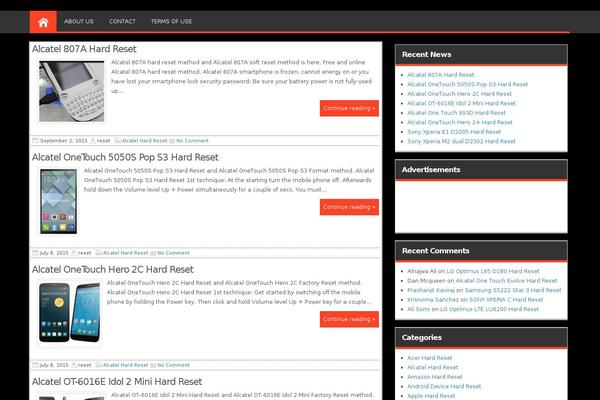
Task: Open the Alcatel OneTouch 5050S Pop S3 post title
Action: coord(125,157)
